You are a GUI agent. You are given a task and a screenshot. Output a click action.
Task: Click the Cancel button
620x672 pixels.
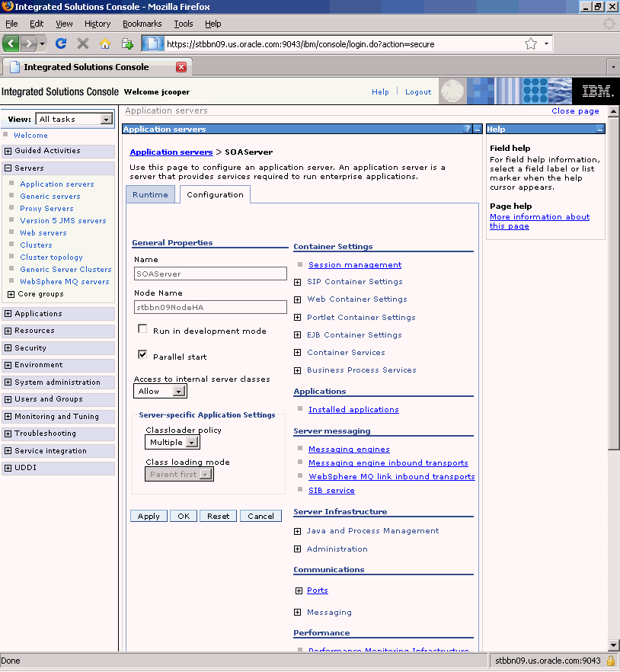tap(260, 516)
